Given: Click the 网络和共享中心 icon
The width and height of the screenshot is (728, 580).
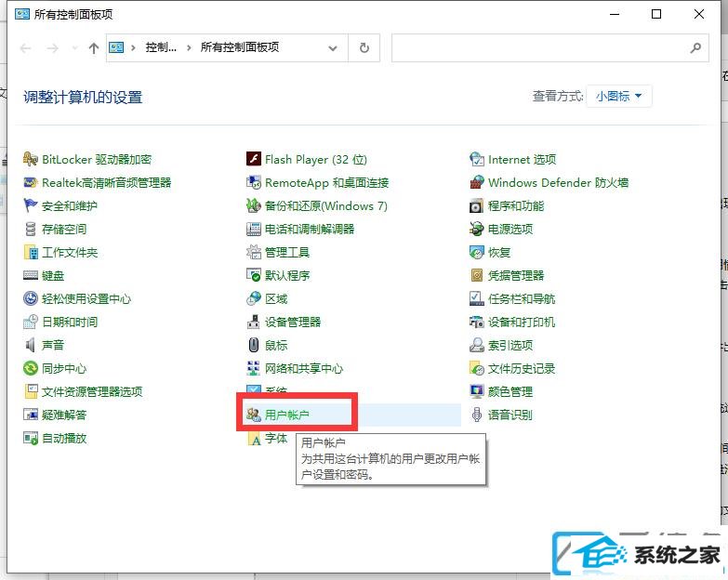Looking at the screenshot, I should point(254,368).
